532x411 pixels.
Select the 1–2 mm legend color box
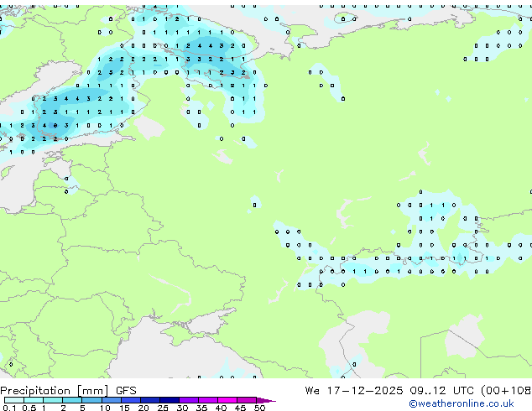53,400
